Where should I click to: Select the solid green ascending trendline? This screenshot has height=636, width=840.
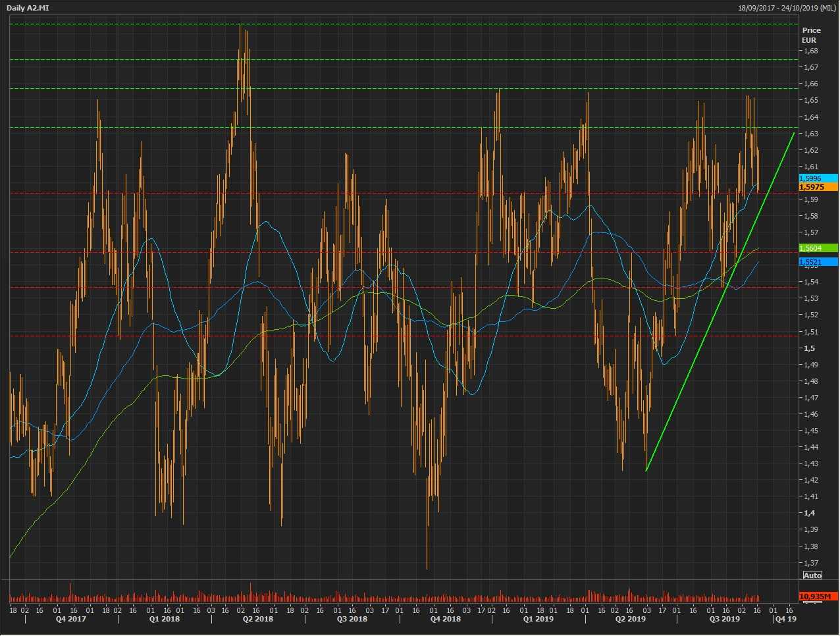pyautogui.click(x=720, y=302)
